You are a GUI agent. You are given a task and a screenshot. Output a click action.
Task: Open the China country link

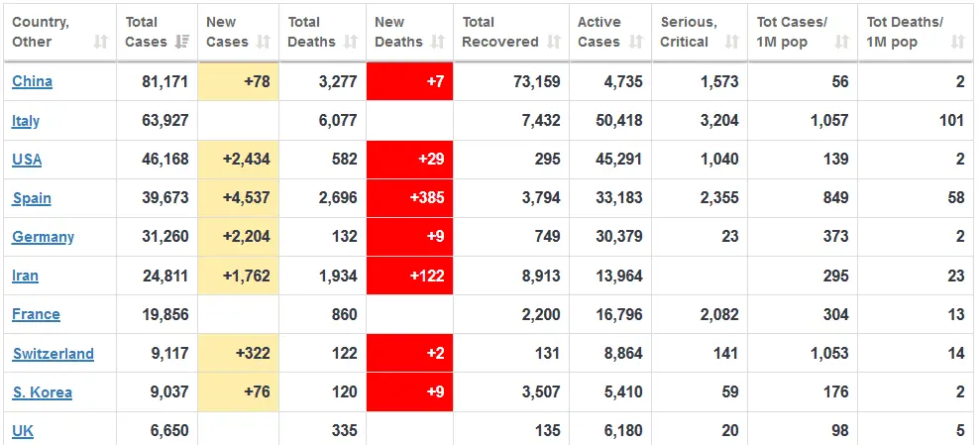[x=32, y=81]
